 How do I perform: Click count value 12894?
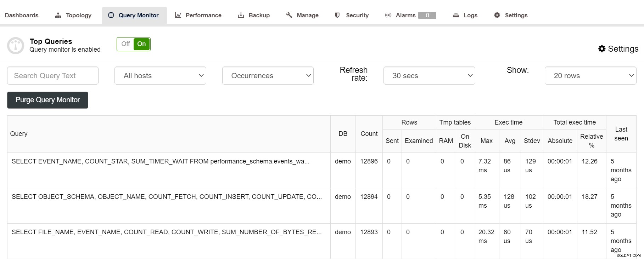point(369,197)
